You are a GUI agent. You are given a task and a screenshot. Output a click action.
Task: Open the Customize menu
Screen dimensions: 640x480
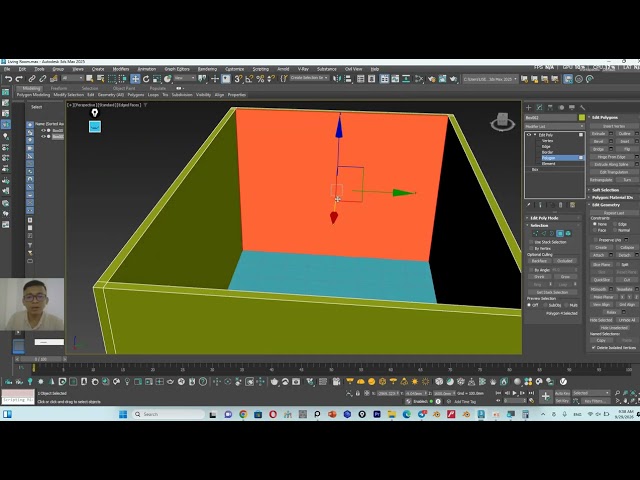tap(234, 69)
